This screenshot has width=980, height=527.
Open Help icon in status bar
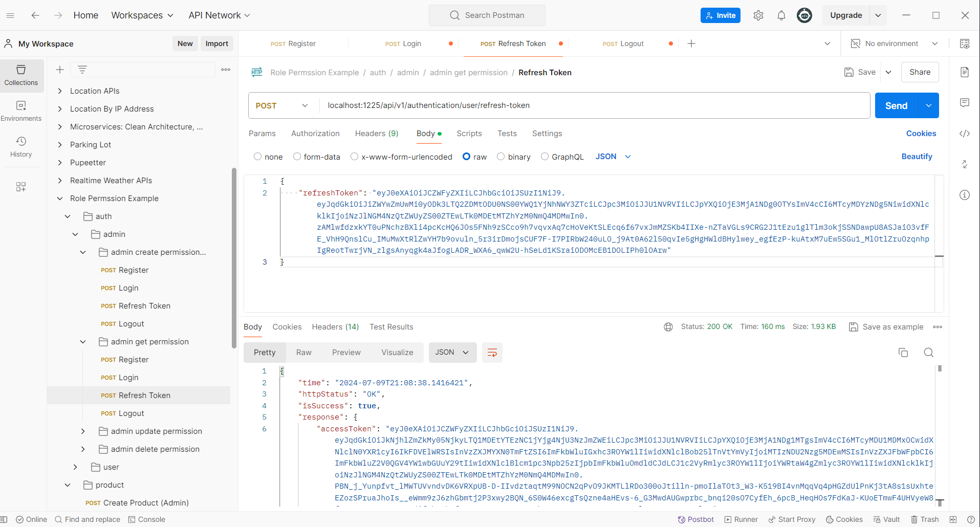pyautogui.click(x=971, y=519)
